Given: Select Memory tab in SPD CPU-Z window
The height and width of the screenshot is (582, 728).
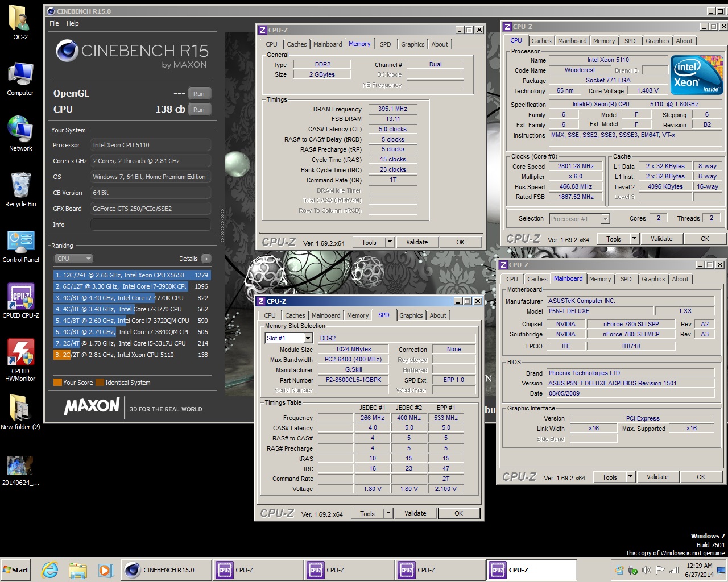Looking at the screenshot, I should click(x=358, y=315).
